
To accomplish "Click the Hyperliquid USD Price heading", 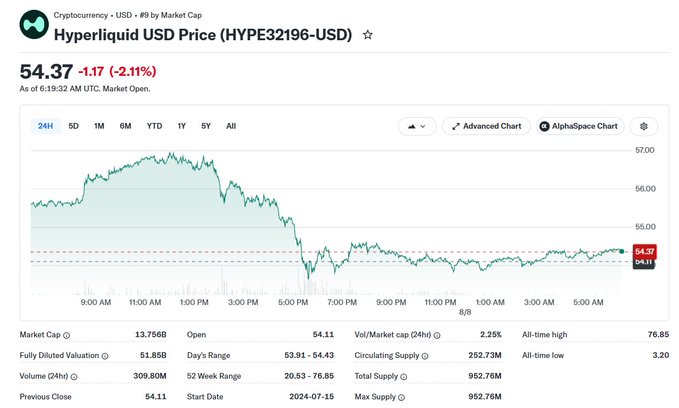I will [x=203, y=35].
